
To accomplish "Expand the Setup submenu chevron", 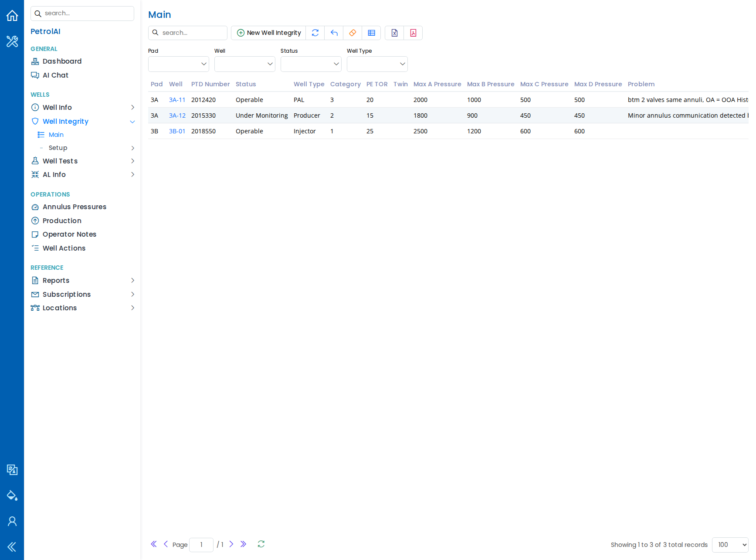I will [x=133, y=148].
